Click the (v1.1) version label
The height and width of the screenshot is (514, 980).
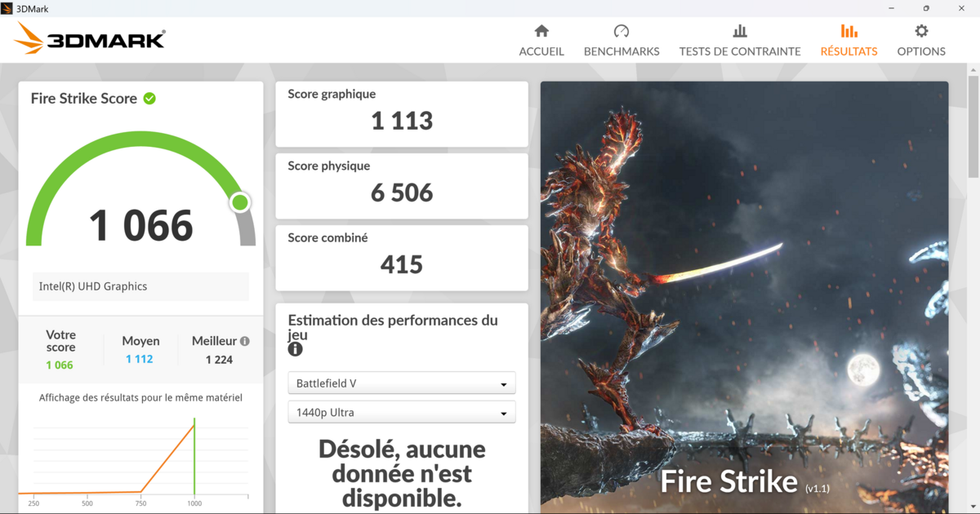(x=817, y=488)
